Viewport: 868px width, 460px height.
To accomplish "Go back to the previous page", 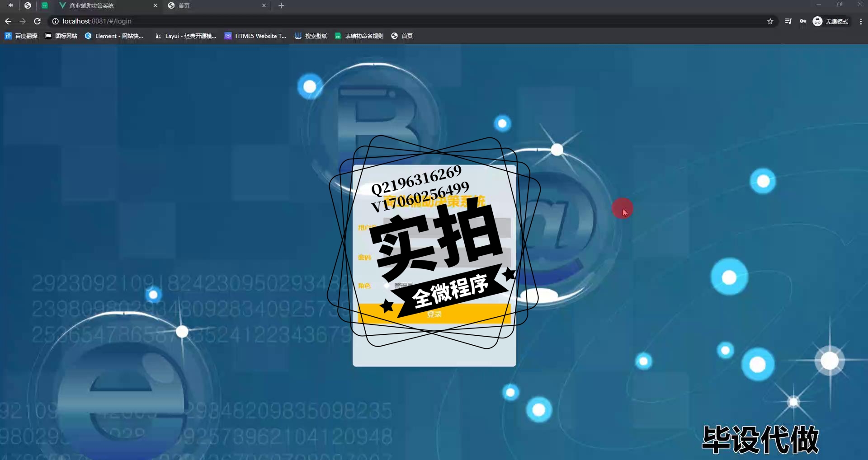I will 8,21.
